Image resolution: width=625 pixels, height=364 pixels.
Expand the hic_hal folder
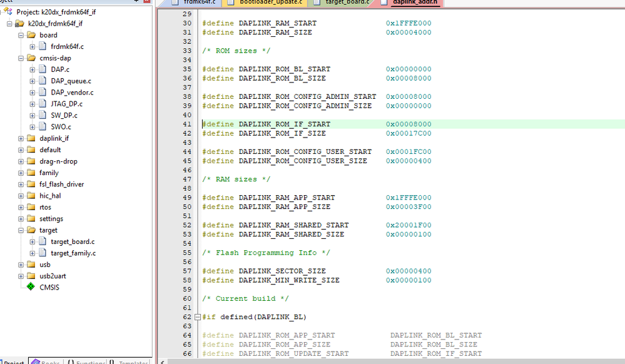click(21, 196)
